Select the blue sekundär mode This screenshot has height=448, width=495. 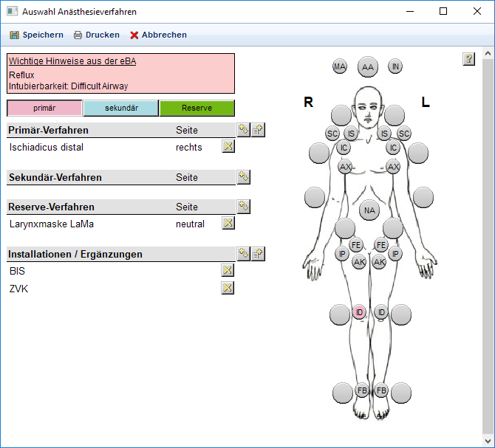coord(120,108)
